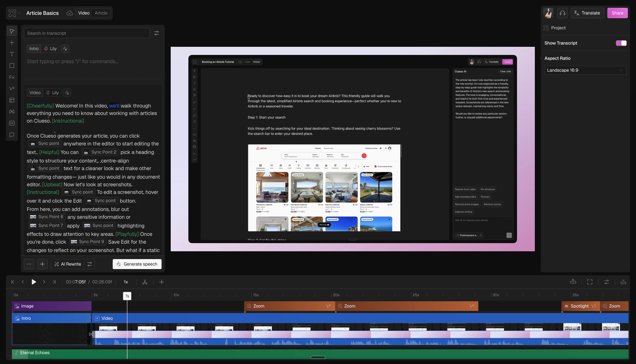Select the Text tool in sidebar

click(x=12, y=54)
